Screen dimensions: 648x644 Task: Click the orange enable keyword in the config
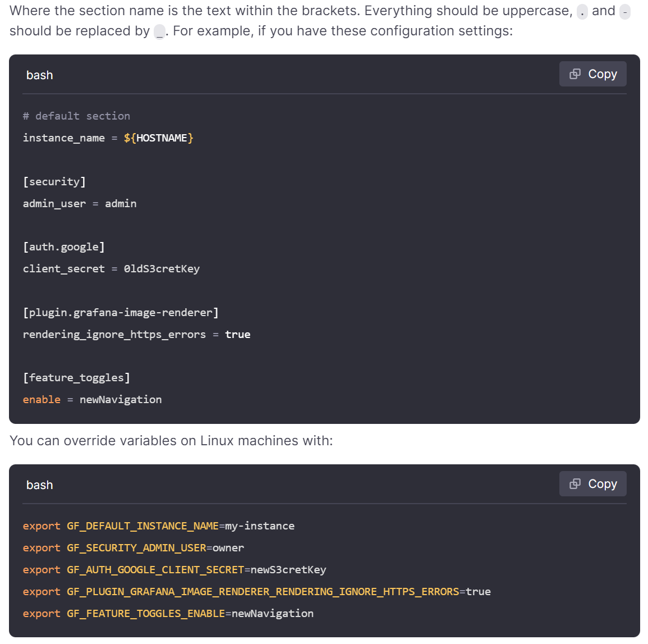click(42, 400)
